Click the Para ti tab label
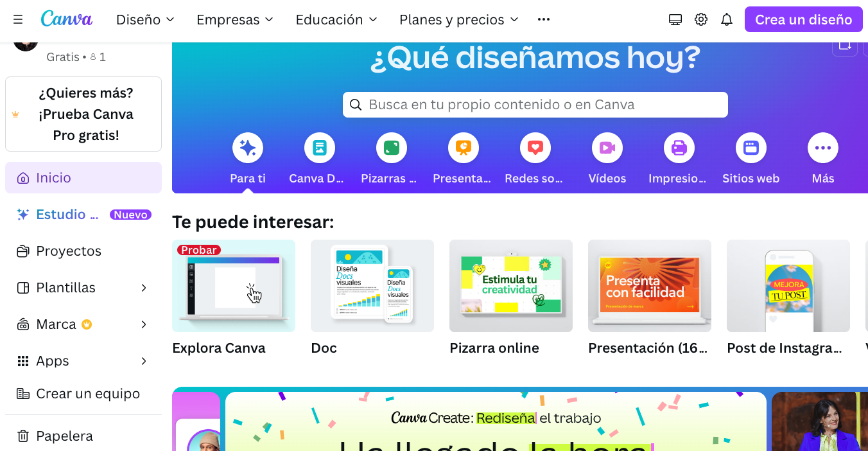 coord(248,179)
